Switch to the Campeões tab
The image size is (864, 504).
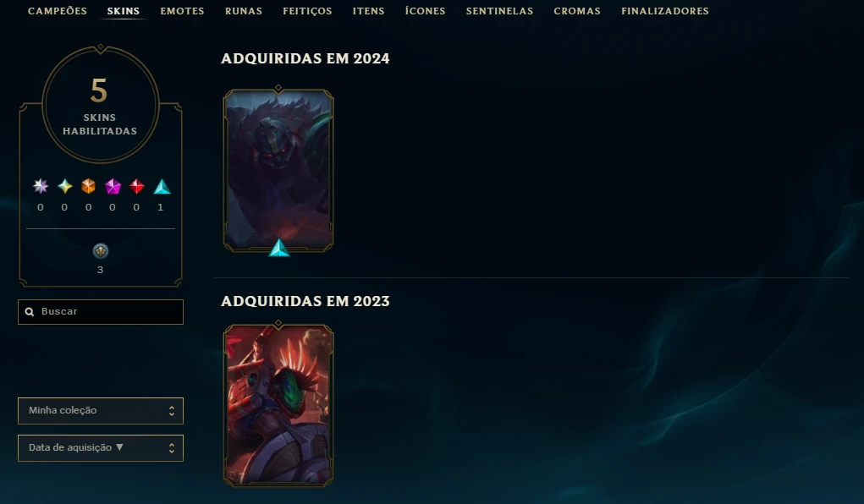[58, 11]
